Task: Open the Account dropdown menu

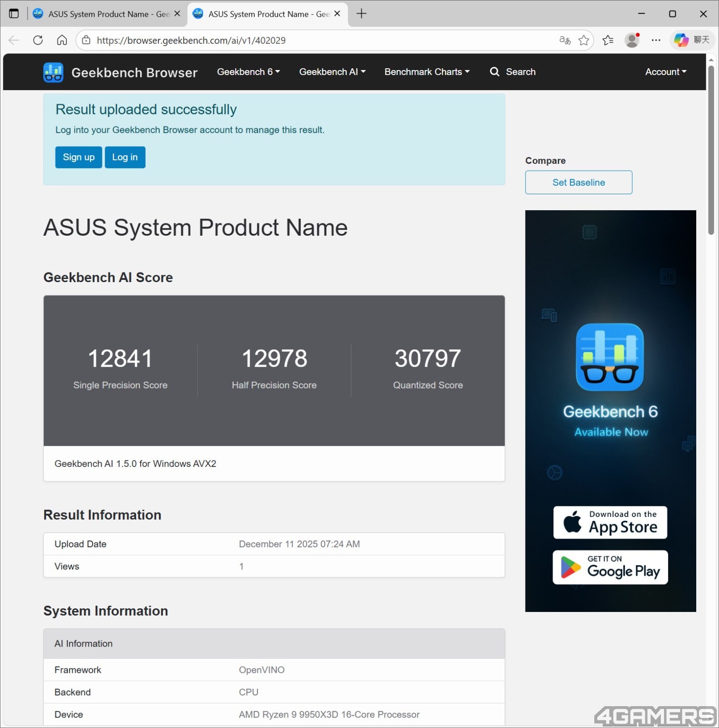Action: pos(665,72)
